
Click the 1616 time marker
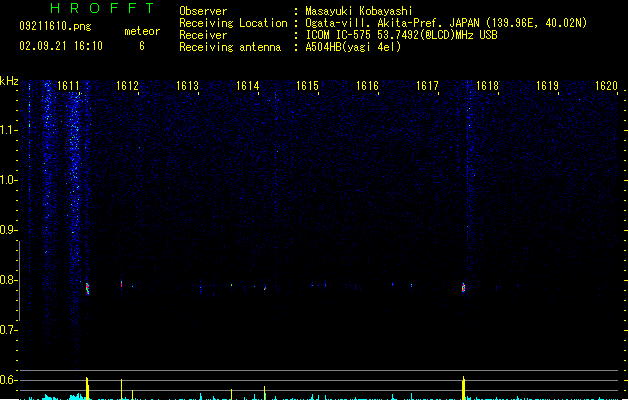pyautogui.click(x=367, y=86)
